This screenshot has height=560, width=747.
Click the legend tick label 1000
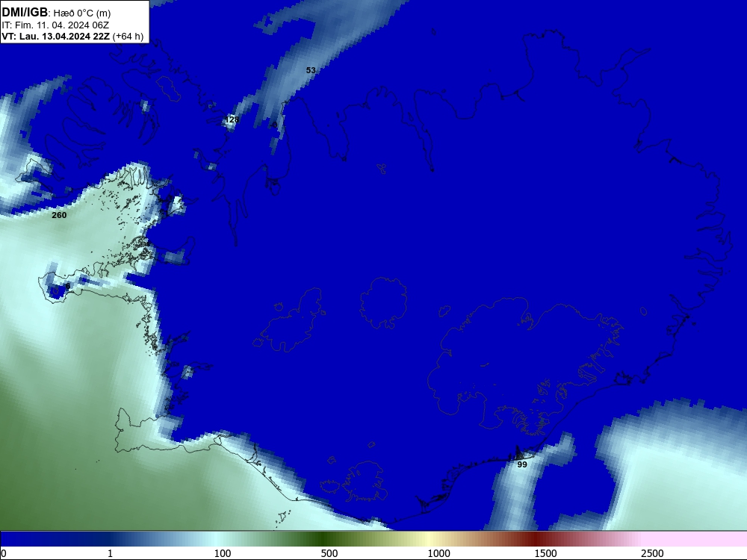[x=438, y=553]
